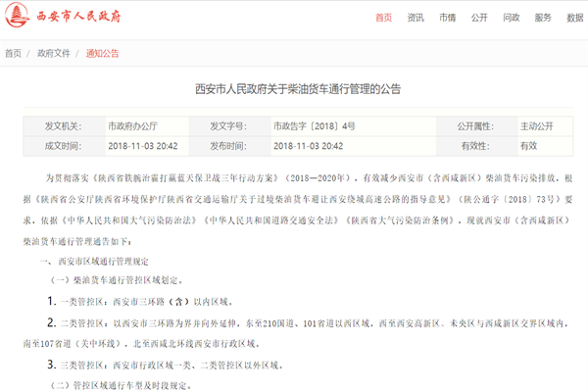
Task: Go to the 资讯 navigation tab
Action: point(416,18)
